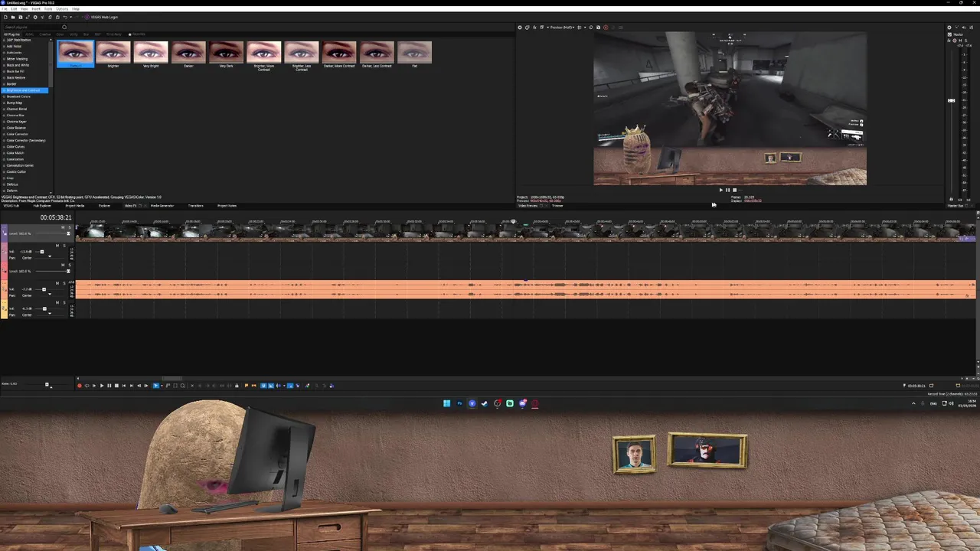Select the Black and White effect in the list
The height and width of the screenshot is (551, 980).
[18, 65]
